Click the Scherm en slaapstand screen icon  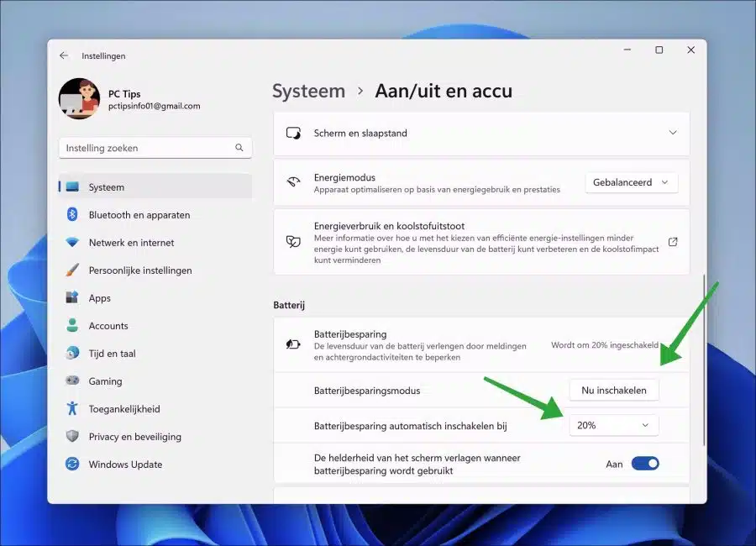click(x=293, y=133)
